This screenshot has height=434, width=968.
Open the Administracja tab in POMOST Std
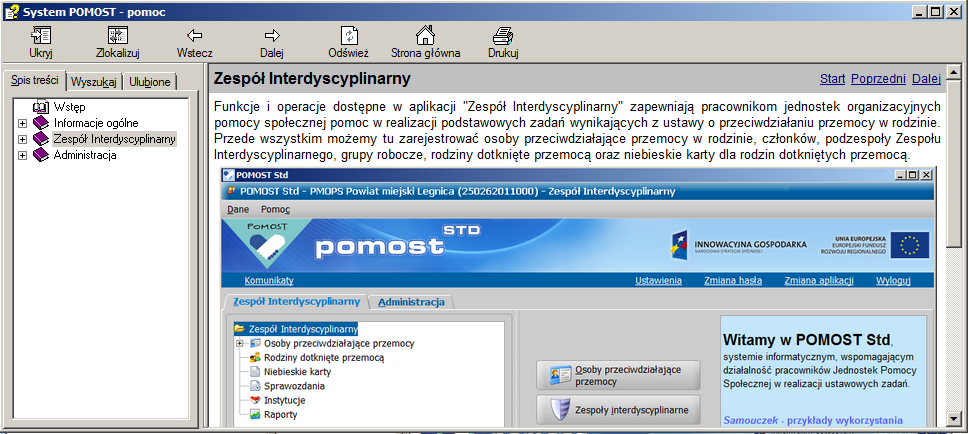pos(411,302)
